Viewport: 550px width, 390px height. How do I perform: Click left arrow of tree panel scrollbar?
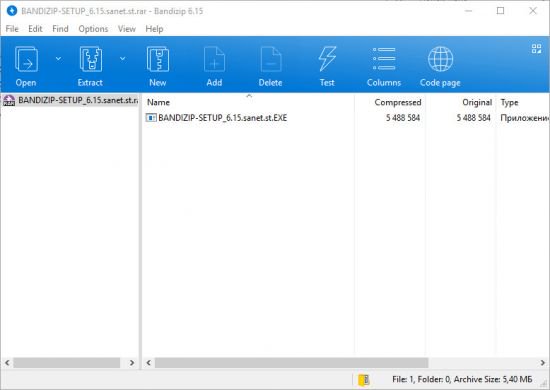pyautogui.click(x=7, y=363)
